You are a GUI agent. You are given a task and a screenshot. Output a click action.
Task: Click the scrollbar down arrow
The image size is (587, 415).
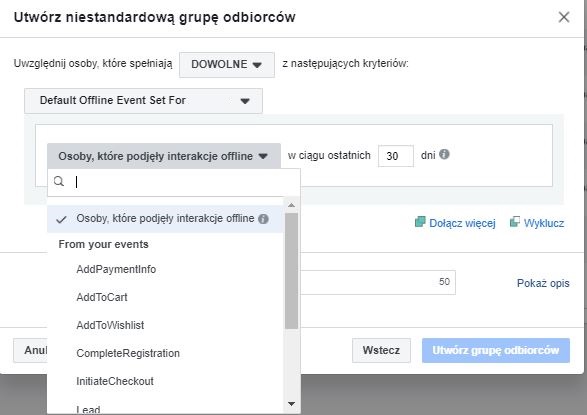(291, 403)
